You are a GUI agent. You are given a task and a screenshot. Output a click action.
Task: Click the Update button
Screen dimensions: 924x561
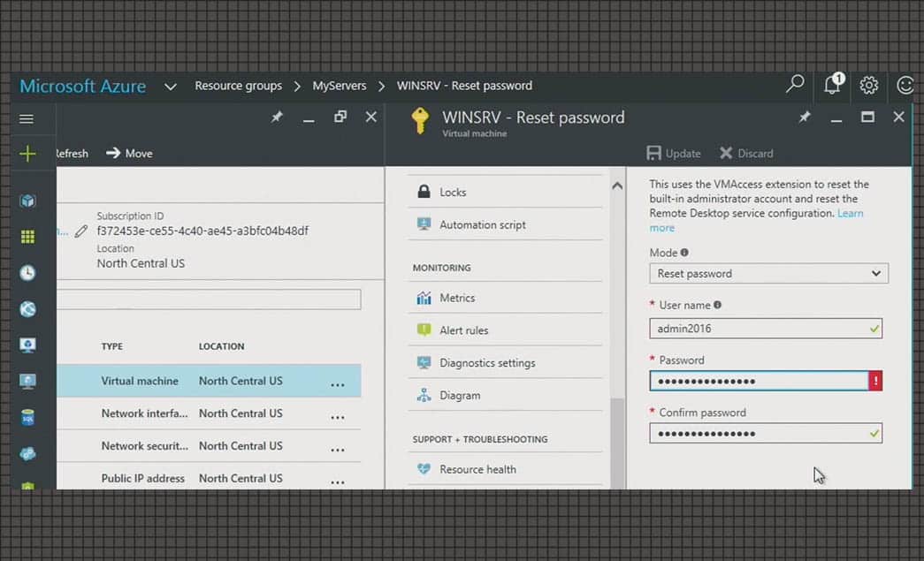pos(673,153)
